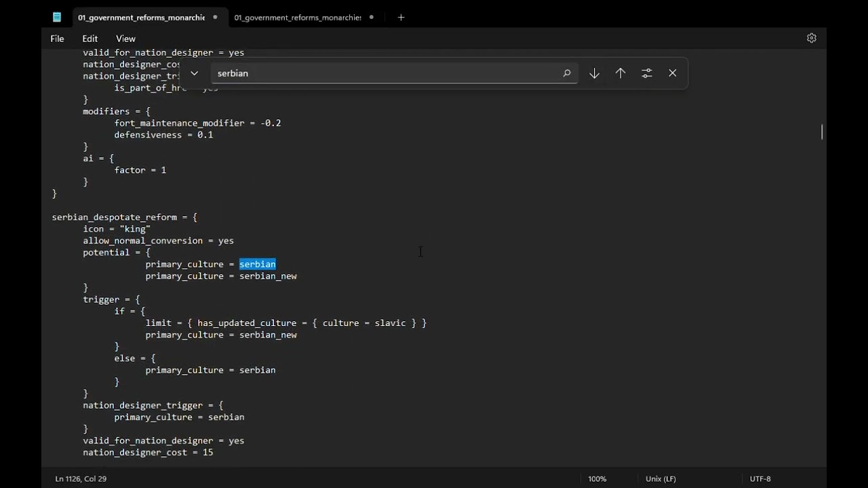The height and width of the screenshot is (488, 868).
Task: Click unsaved dot on the first tab
Action: tap(215, 17)
